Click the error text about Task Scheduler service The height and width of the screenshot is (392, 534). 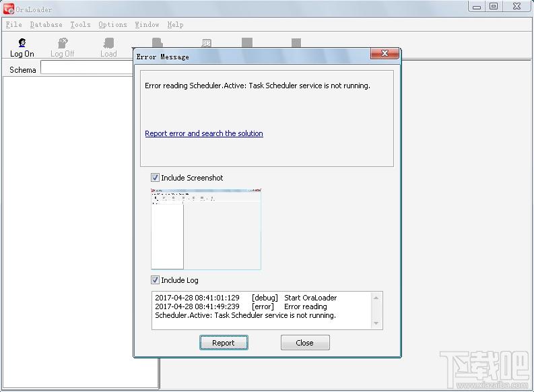[x=257, y=86]
